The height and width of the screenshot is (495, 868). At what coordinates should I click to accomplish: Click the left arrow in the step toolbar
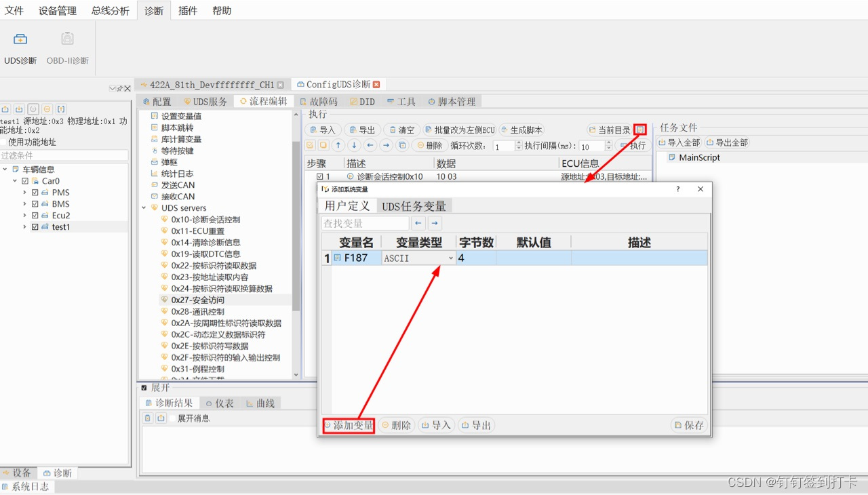pos(370,145)
